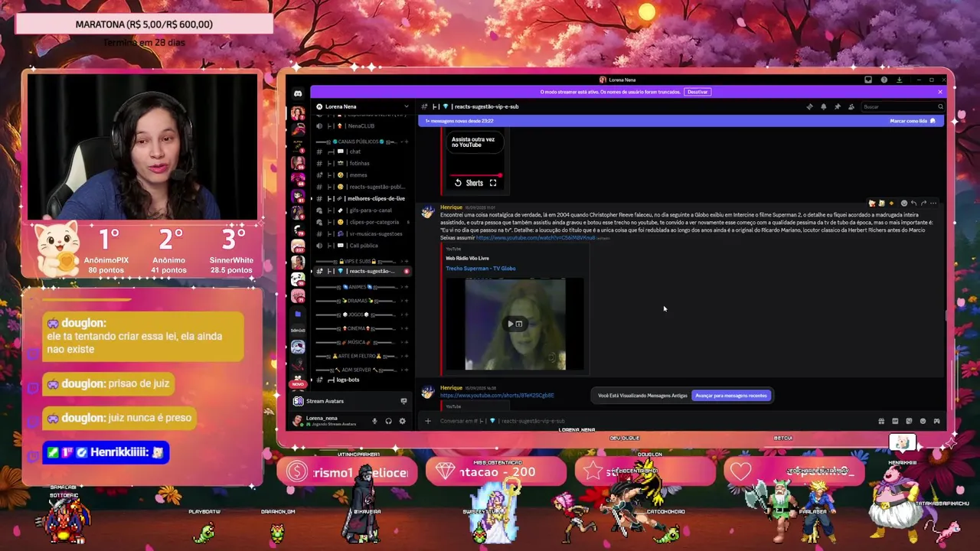Create channel plus next to ANIMES category
This screenshot has width=980, height=551.
[407, 287]
